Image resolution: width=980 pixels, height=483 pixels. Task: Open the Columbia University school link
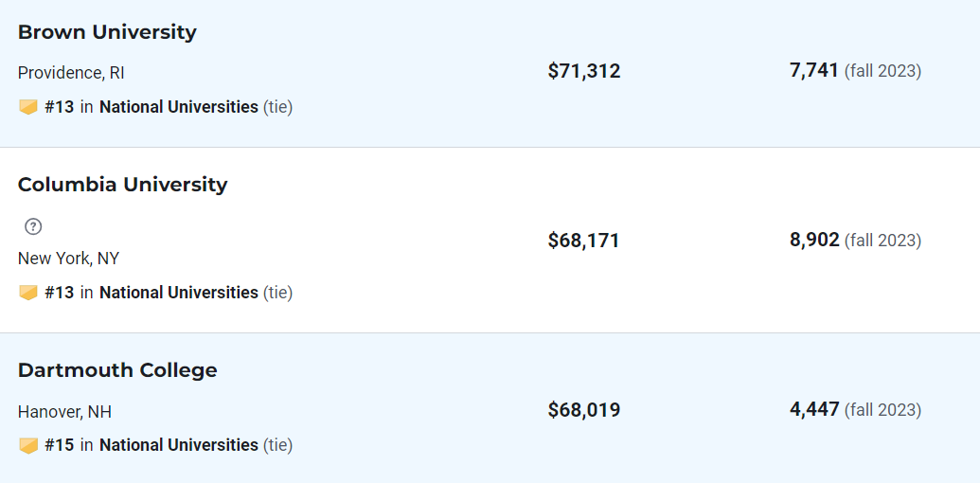[x=122, y=185]
